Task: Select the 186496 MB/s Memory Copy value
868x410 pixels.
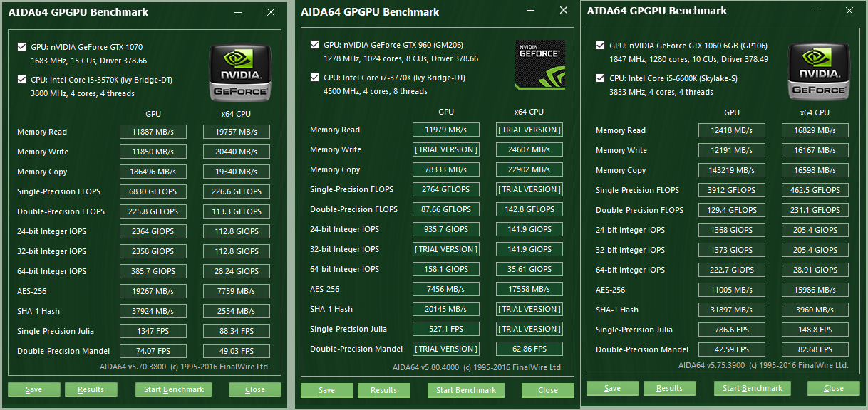Action: coord(153,172)
